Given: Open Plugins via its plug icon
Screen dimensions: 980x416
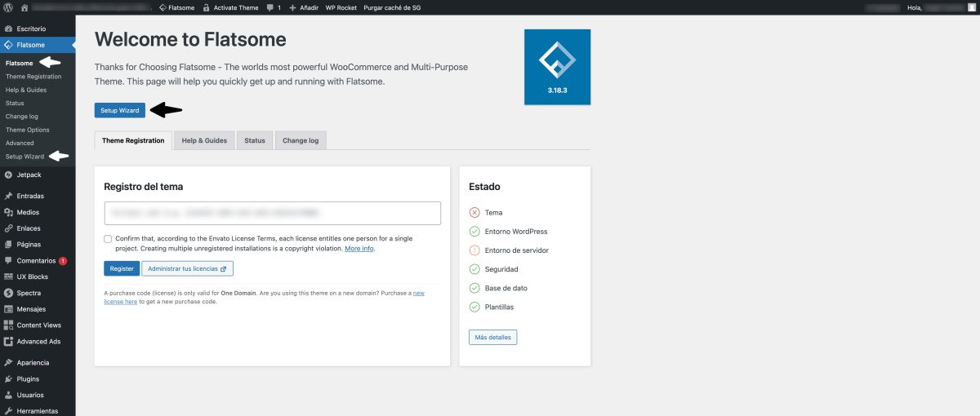Looking at the screenshot, I should [8, 379].
